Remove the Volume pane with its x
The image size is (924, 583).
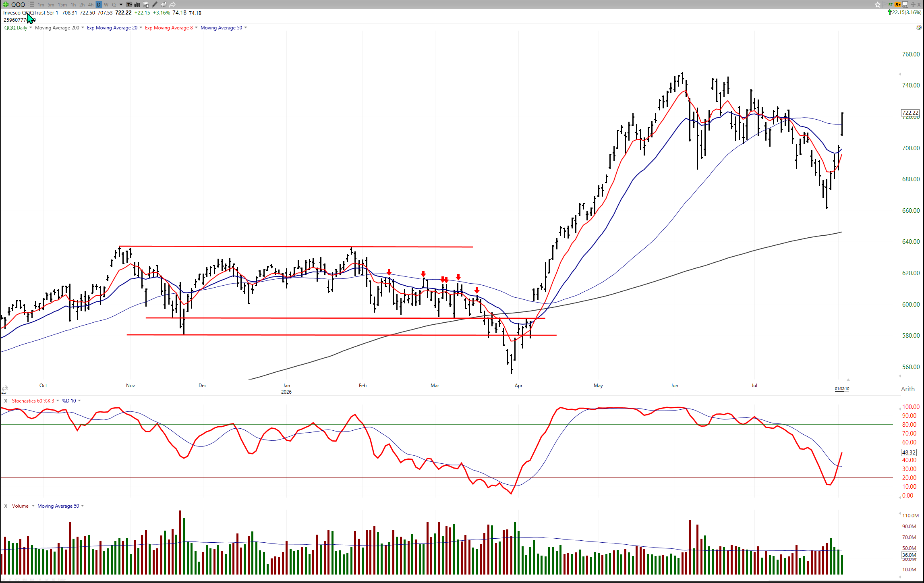pyautogui.click(x=6, y=506)
